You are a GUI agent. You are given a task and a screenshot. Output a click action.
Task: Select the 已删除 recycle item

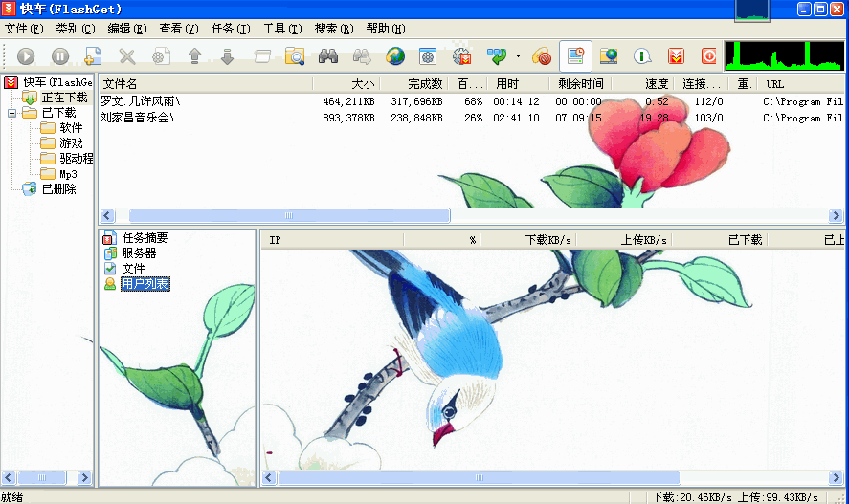coord(58,189)
